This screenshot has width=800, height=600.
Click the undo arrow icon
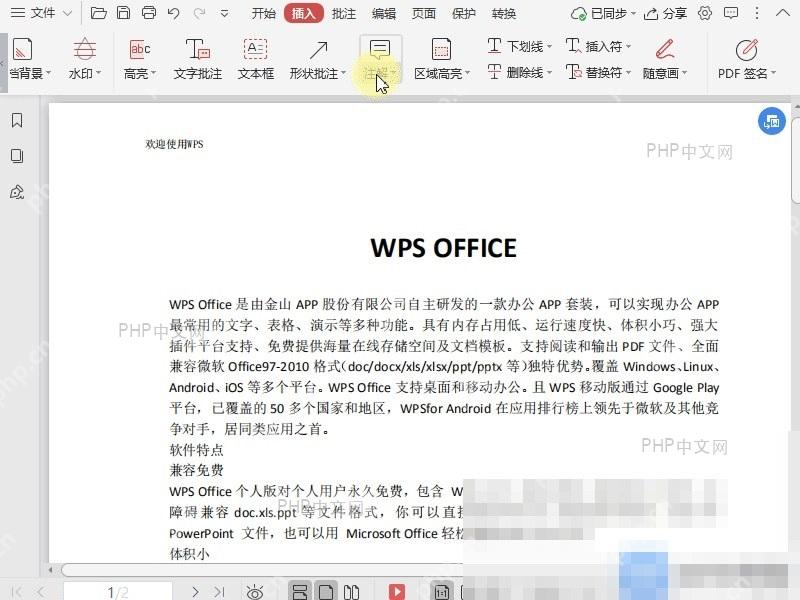[x=173, y=13]
